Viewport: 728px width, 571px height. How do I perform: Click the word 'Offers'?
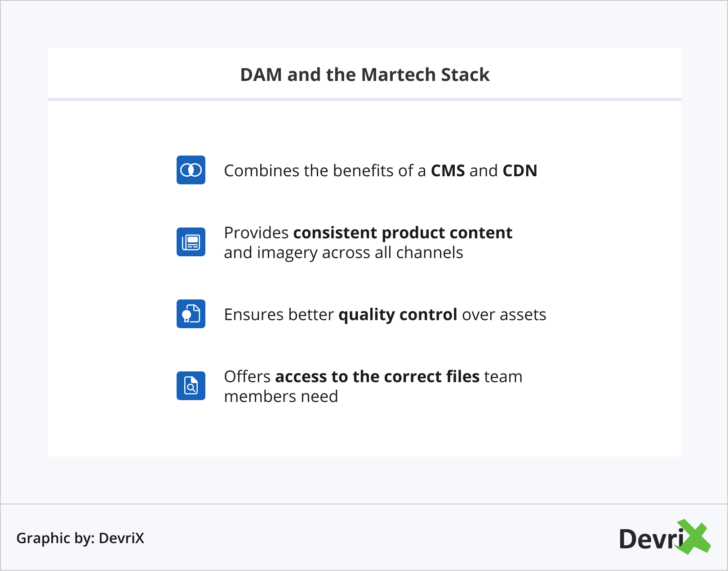[x=247, y=377]
